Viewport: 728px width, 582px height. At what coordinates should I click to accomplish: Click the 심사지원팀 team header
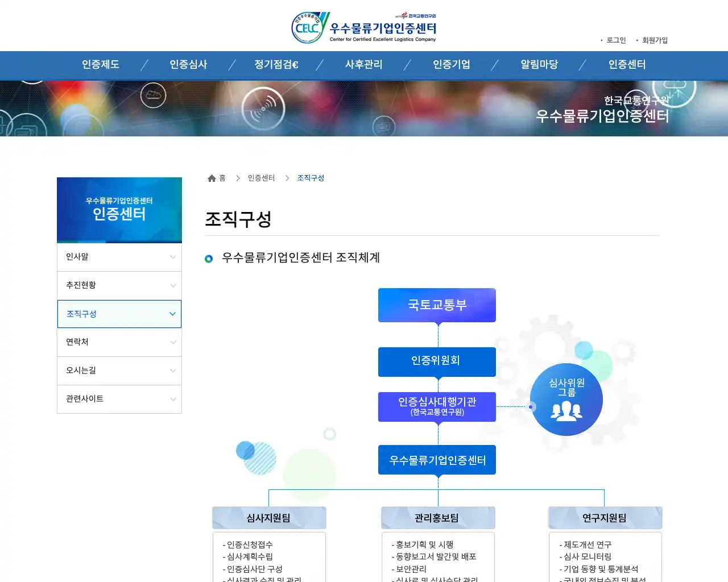tap(269, 518)
